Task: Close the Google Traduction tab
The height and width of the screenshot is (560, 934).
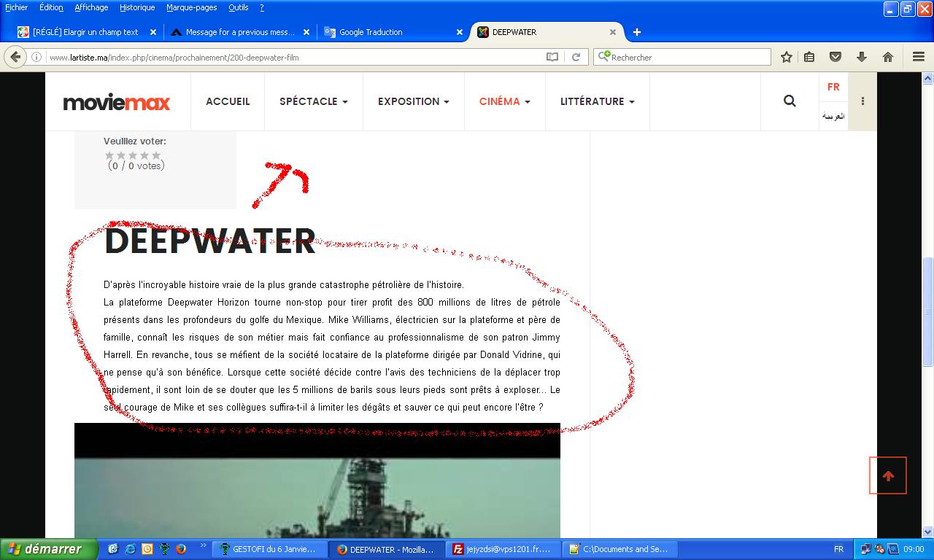Action: 460,32
